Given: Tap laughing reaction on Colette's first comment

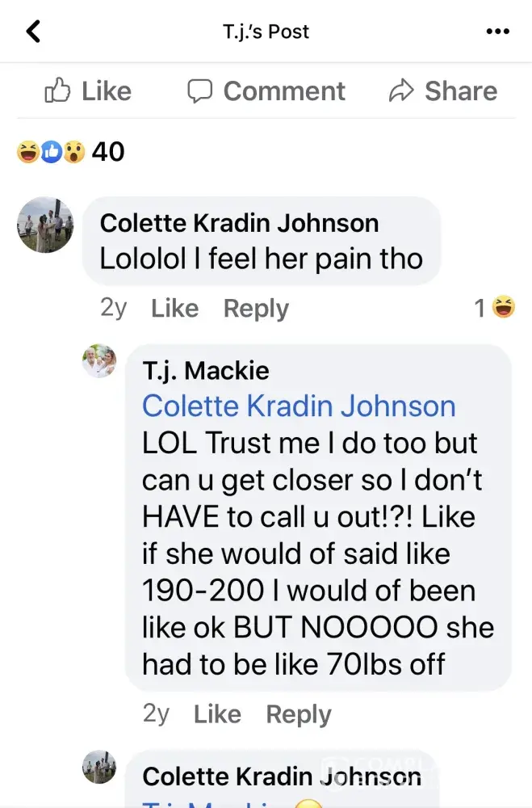Looking at the screenshot, I should click(504, 307).
